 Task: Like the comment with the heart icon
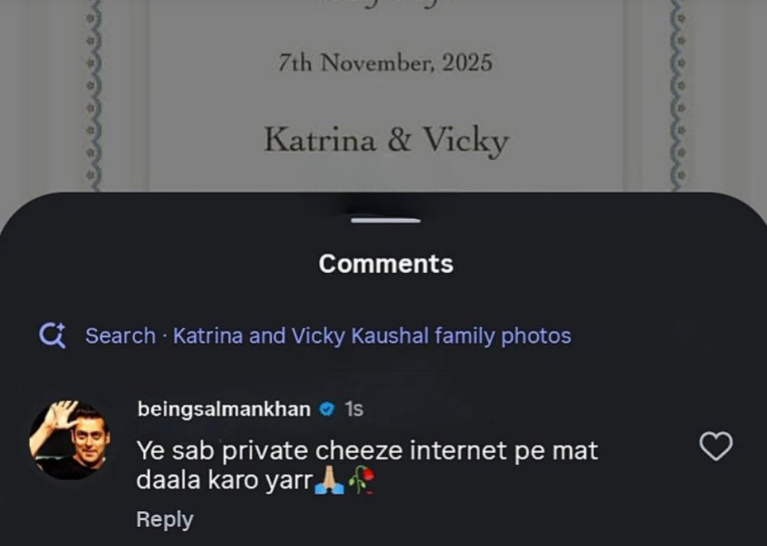716,446
